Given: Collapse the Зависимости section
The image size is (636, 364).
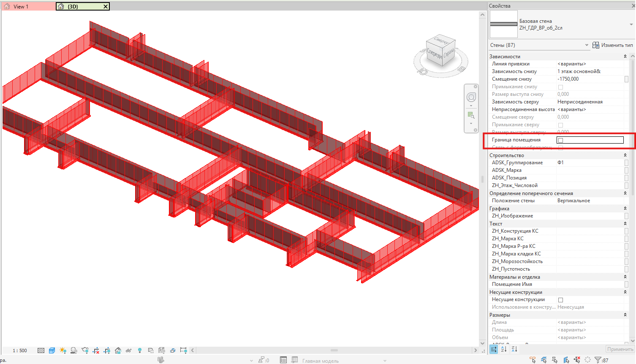Looking at the screenshot, I should (x=625, y=57).
